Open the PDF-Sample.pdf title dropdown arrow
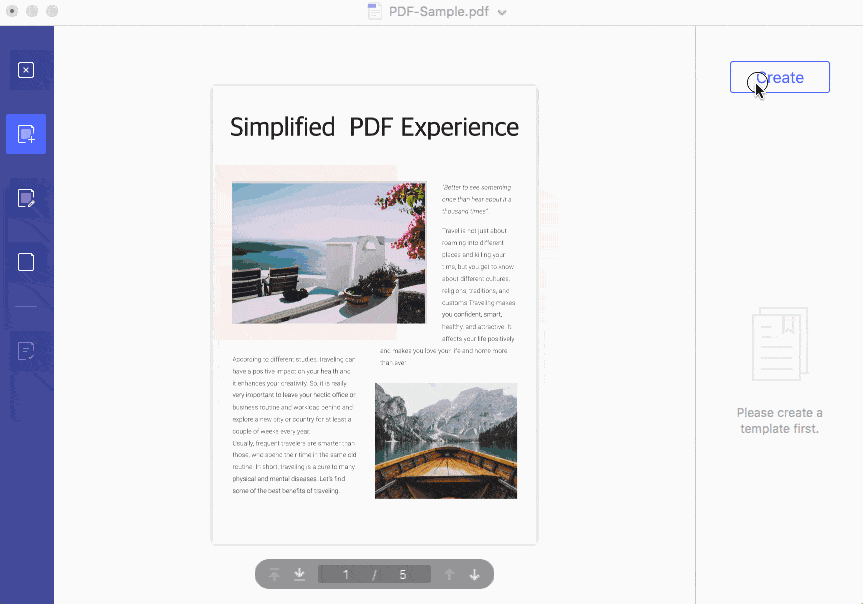863x604 pixels. pos(502,12)
